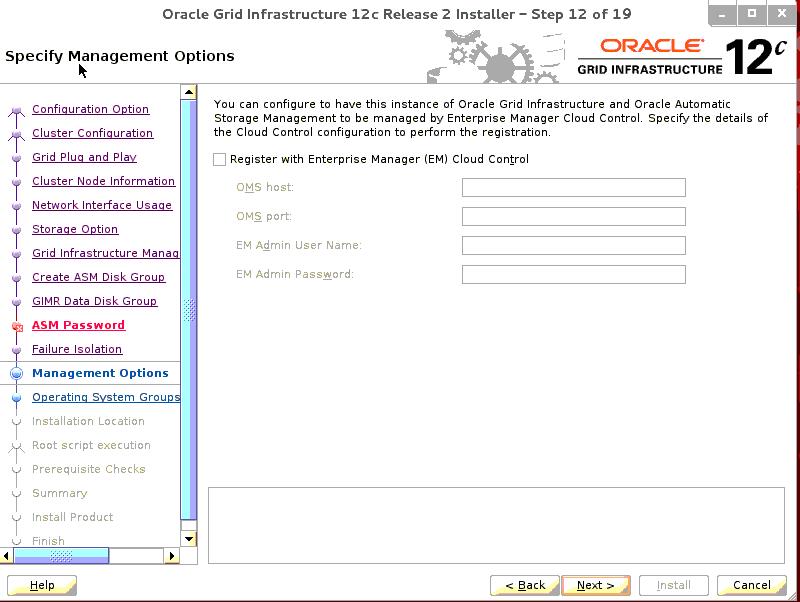Proceed with the Next button
Viewport: 800px width, 602px height.
click(595, 585)
